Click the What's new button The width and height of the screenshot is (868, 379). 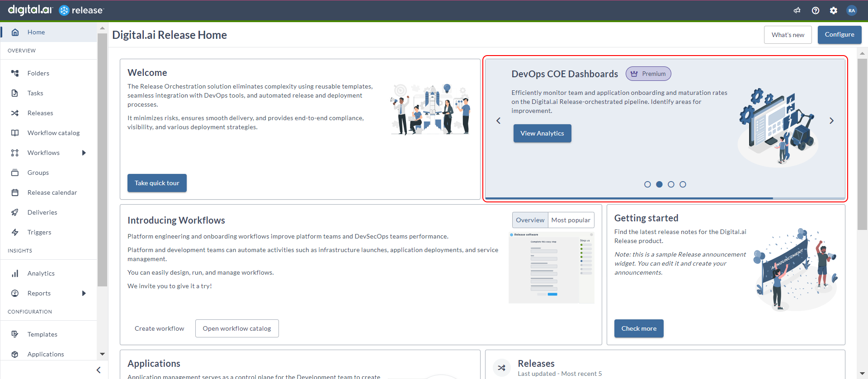pos(788,35)
